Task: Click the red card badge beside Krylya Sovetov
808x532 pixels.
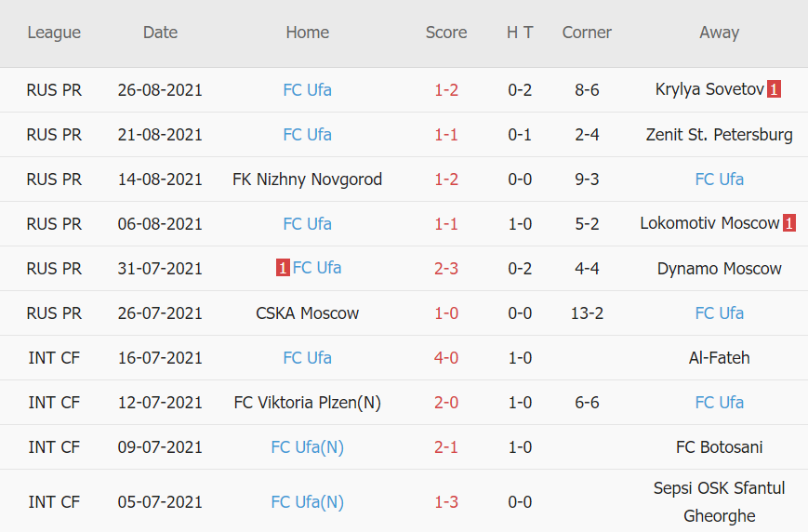Action: tap(774, 90)
